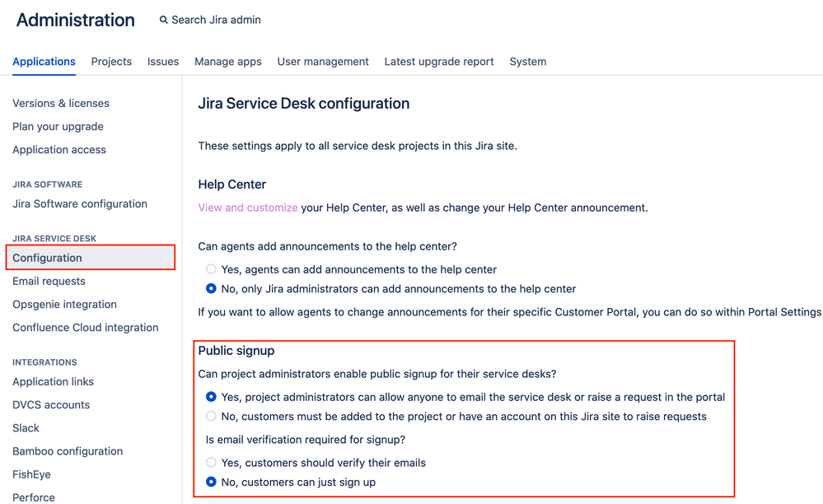The width and height of the screenshot is (823, 504).
Task: Click the JIRA SOFTWARE section label
Action: (x=47, y=184)
